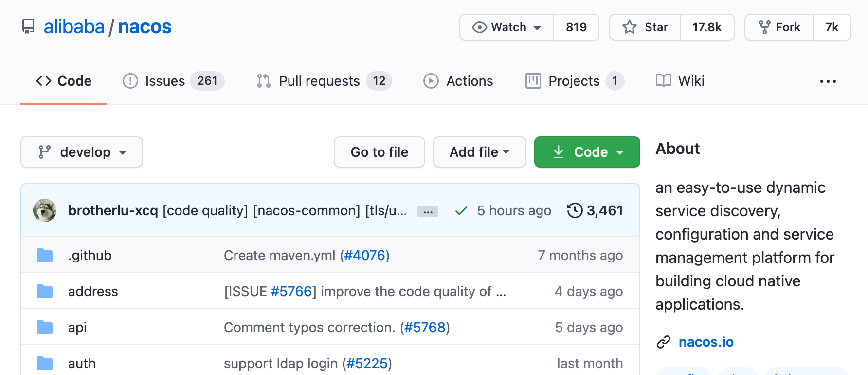Screen dimensions: 868x375
Task: Click brotherlu-xcq's avatar image
Action: (45, 210)
